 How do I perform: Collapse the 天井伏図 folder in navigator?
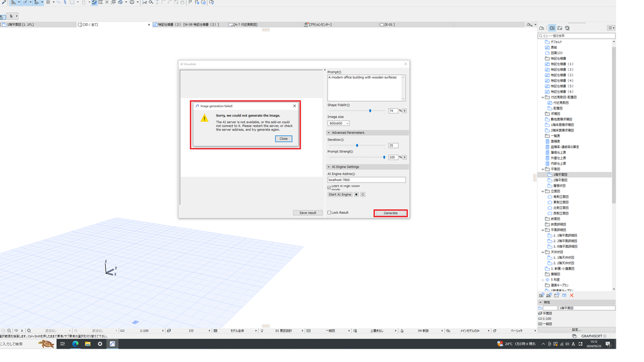[x=543, y=252]
